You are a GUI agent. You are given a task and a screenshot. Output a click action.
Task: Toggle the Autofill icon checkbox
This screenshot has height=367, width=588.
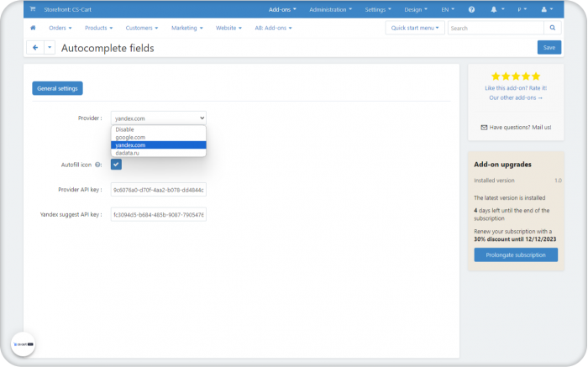(116, 165)
